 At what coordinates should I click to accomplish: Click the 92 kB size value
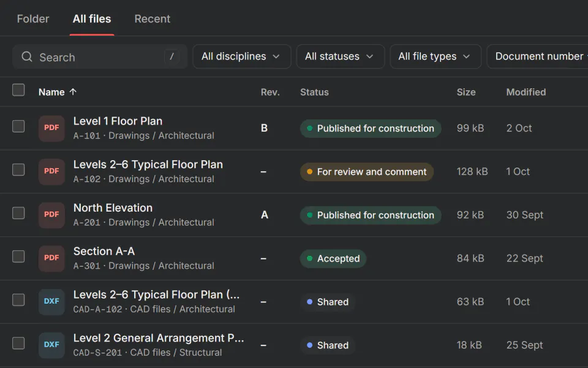(x=470, y=215)
